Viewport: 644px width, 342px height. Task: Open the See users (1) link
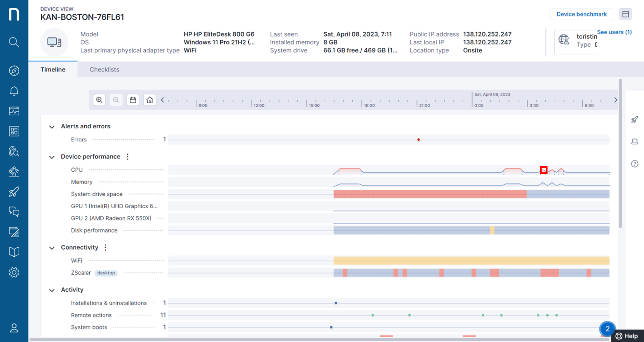coord(614,32)
